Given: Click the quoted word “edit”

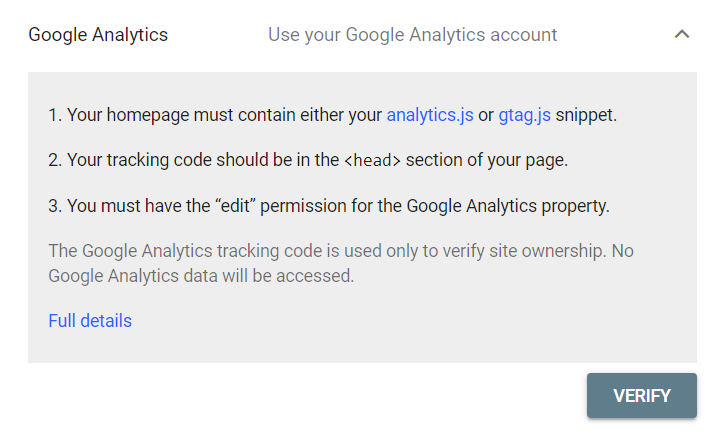Looking at the screenshot, I should point(236,205).
